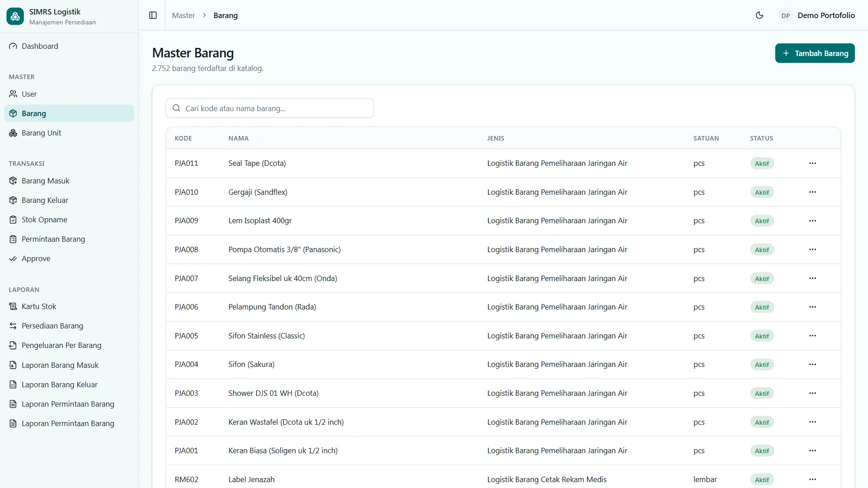
Task: Click the Tambah Barang button
Action: [815, 53]
